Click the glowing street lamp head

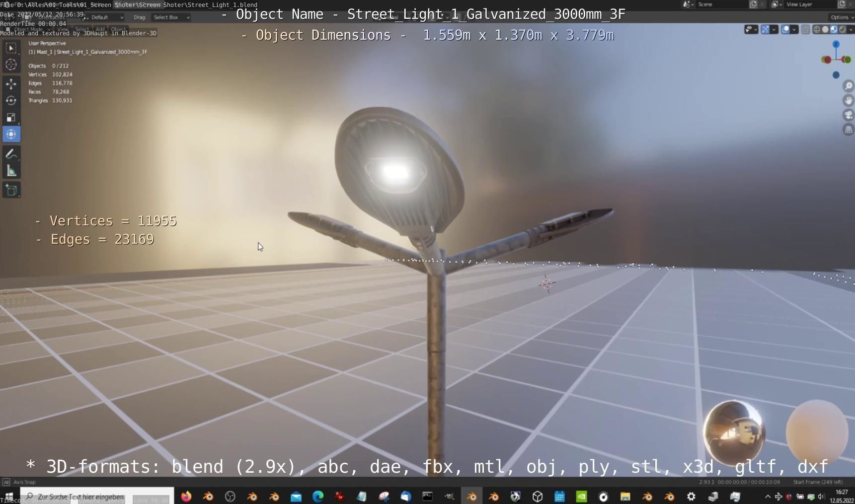[x=399, y=169]
